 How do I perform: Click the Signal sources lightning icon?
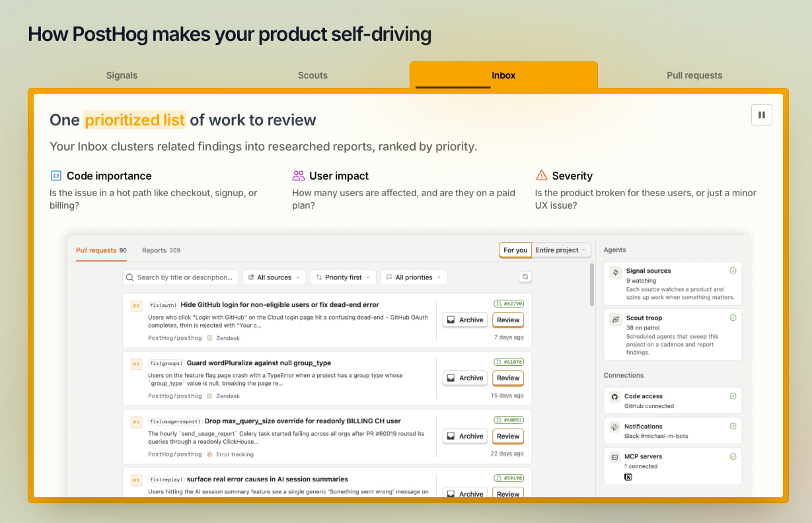point(616,272)
